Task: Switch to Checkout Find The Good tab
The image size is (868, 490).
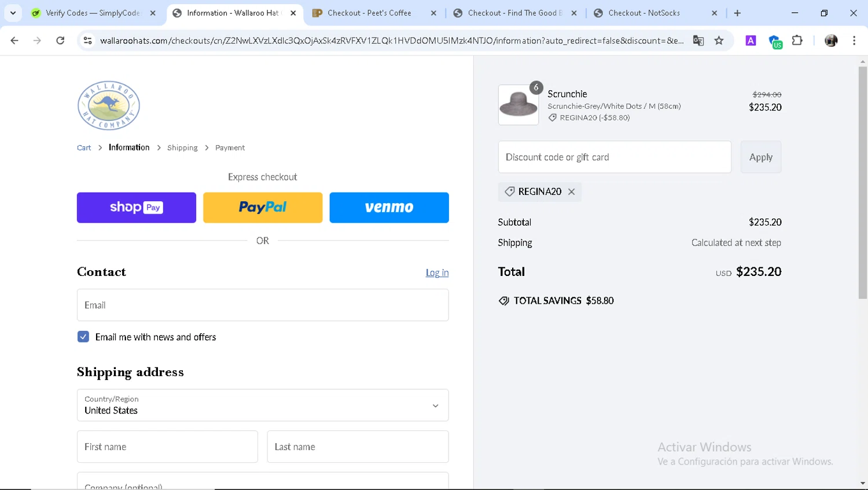Action: (509, 13)
